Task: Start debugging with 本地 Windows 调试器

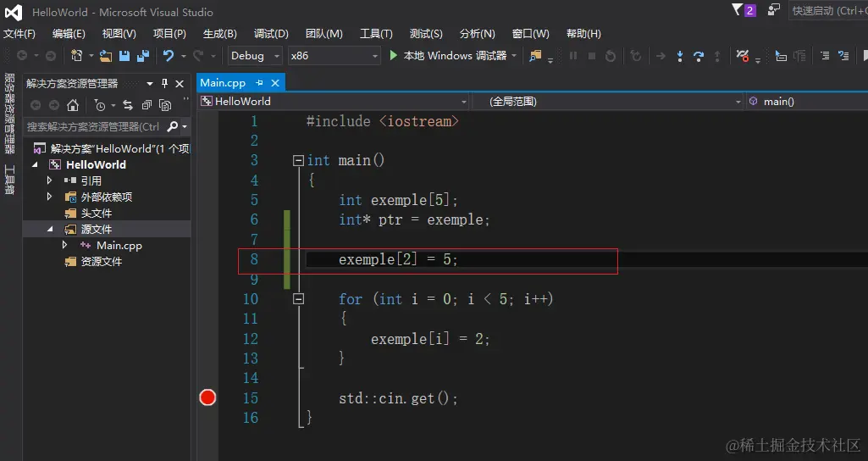Action: tap(447, 55)
